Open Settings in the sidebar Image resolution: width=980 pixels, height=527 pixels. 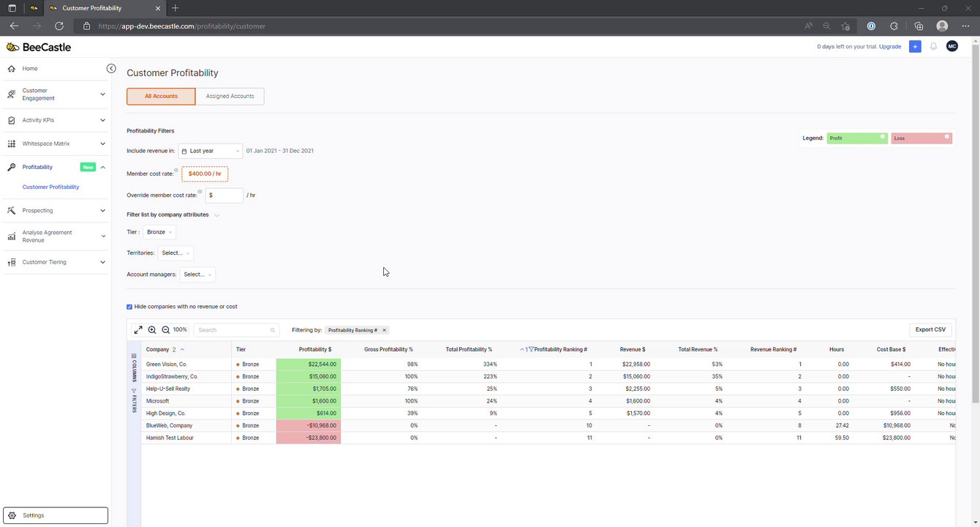pyautogui.click(x=56, y=515)
